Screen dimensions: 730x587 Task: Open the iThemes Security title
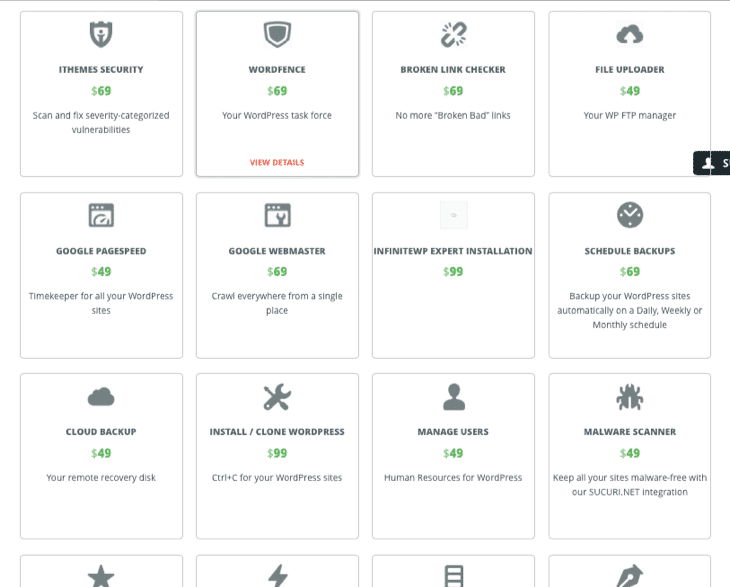[101, 69]
